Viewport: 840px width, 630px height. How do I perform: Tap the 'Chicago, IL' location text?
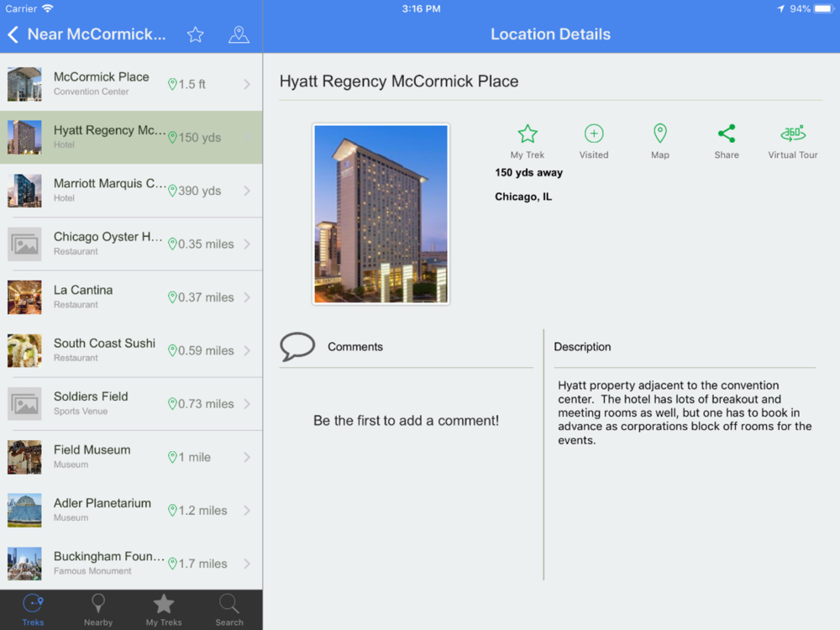click(523, 197)
